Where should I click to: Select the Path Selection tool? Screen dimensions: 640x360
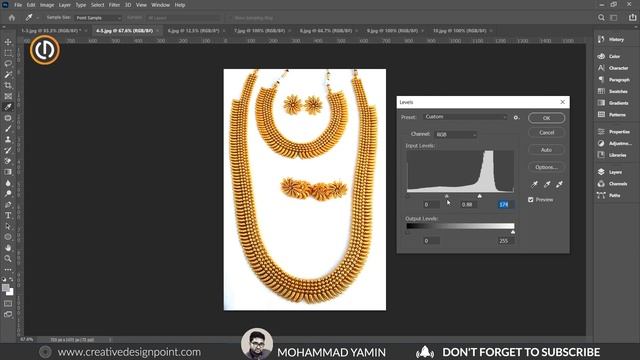(8, 226)
